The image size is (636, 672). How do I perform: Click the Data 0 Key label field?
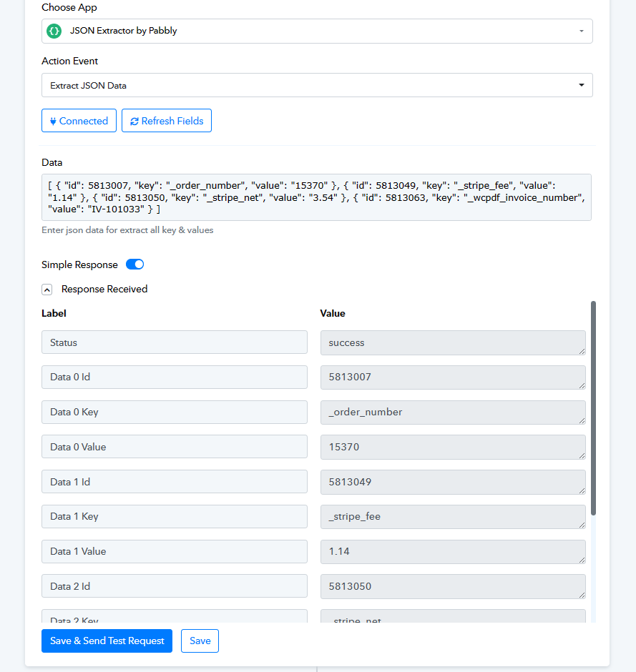point(175,412)
